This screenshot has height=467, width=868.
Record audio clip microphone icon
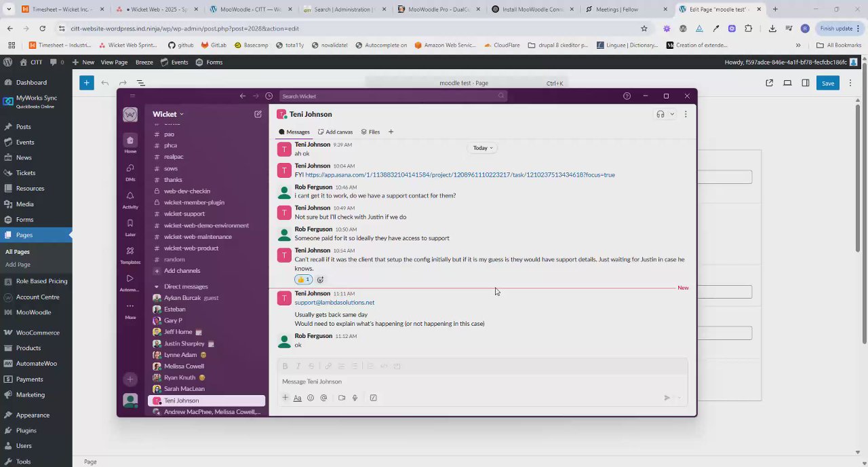coord(355,398)
